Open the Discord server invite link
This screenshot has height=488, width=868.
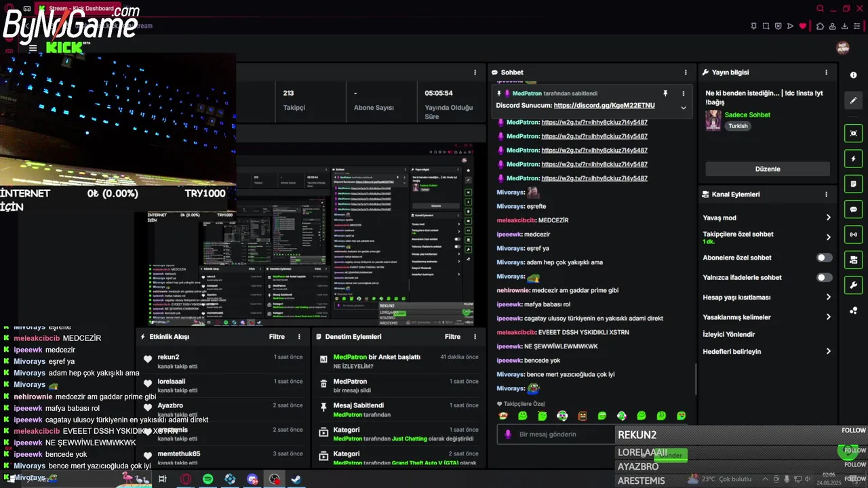(604, 106)
